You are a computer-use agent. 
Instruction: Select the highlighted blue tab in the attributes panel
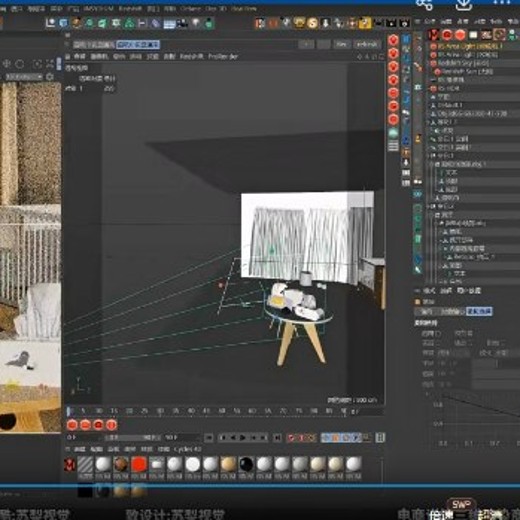(x=479, y=311)
